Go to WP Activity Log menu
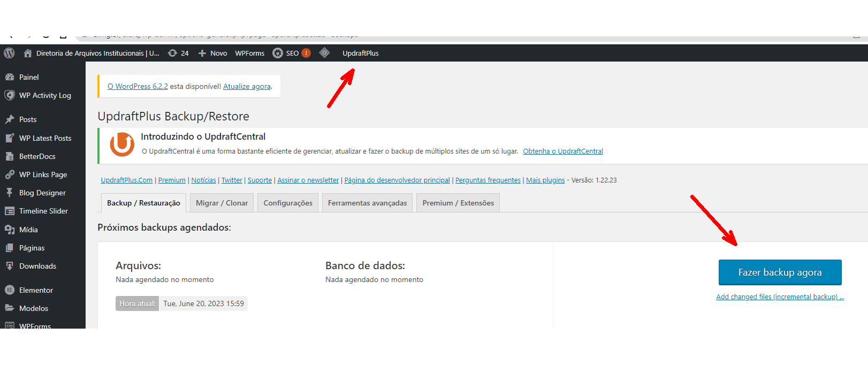Screen dimensions: 868x365 tap(45, 95)
